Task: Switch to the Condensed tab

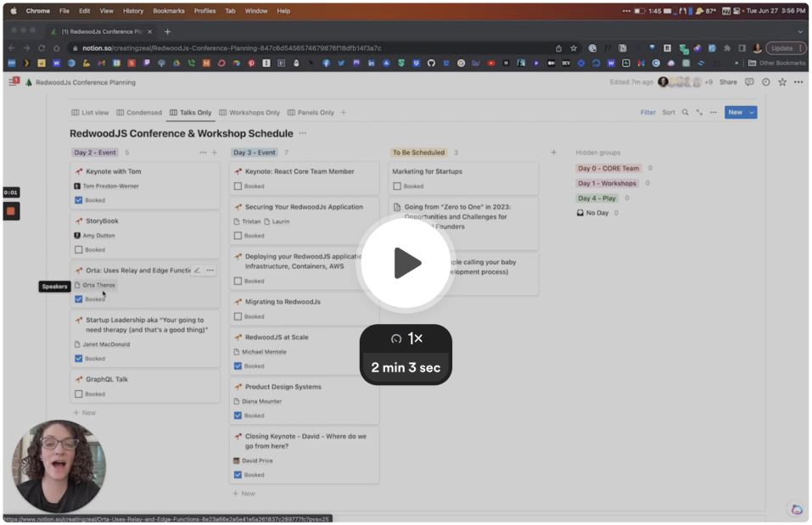Action: coord(139,112)
